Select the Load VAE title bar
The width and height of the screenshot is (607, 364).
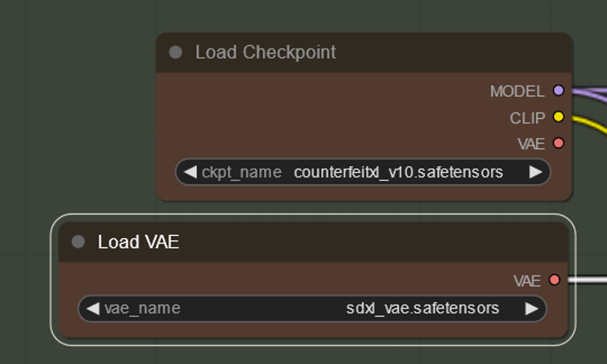click(x=313, y=242)
